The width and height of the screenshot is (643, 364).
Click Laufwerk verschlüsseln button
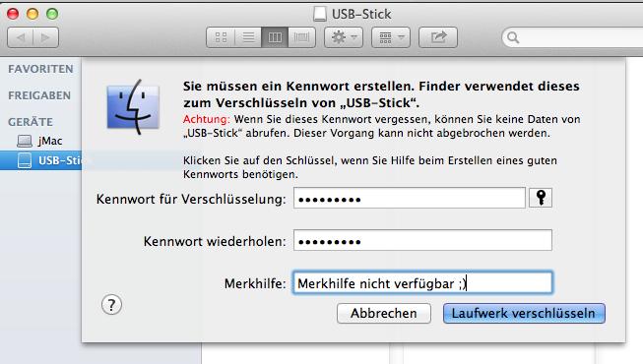[524, 314]
